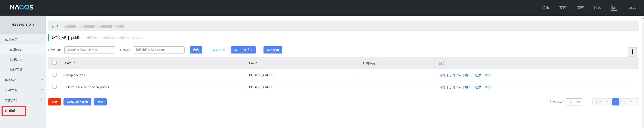Screen dimensions: 644x128
Task: Click the 导出选中的配置 button
Action: pos(77,102)
